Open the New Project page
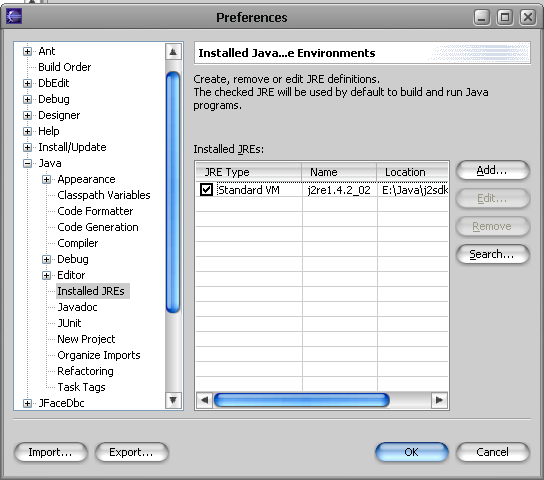544x480 pixels. [86, 339]
